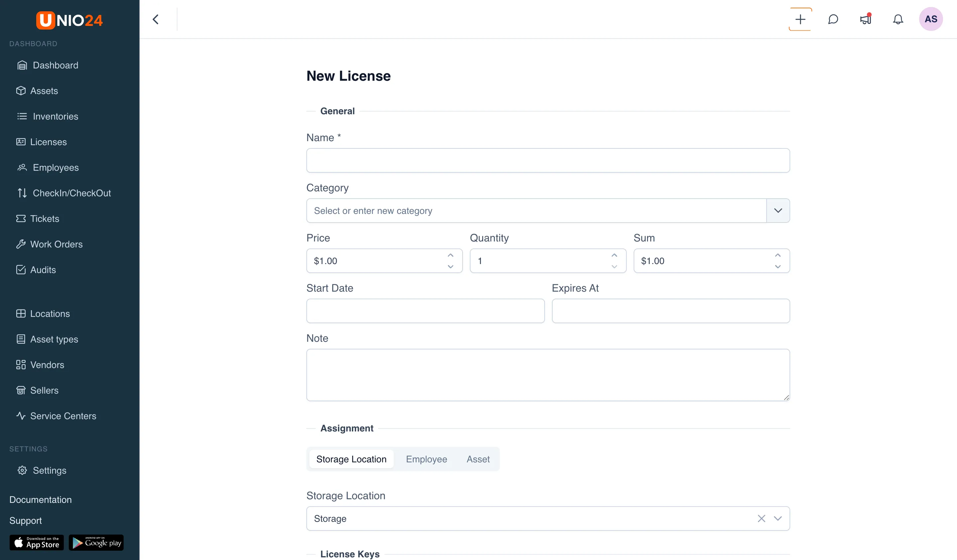Click the Settings gear icon
Viewport: 957px width, 560px height.
(22, 470)
